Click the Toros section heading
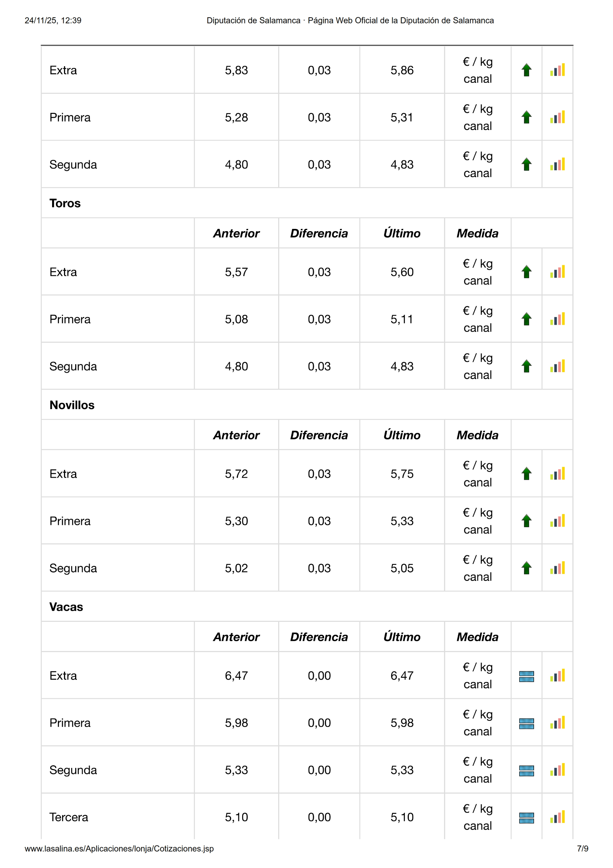 click(x=65, y=203)
